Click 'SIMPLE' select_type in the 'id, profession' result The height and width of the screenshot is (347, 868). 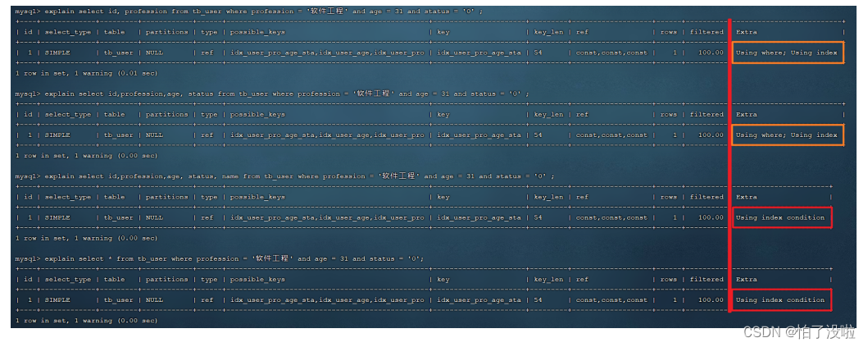click(x=57, y=53)
